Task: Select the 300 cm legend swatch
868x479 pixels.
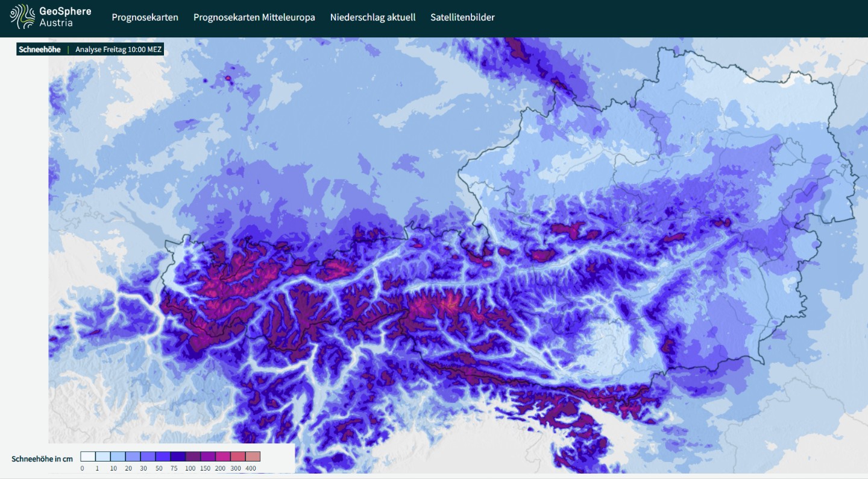Action: click(x=238, y=457)
